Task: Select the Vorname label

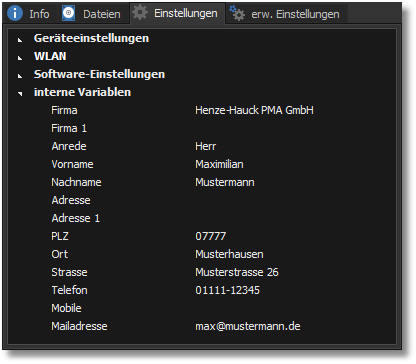Action: point(72,164)
